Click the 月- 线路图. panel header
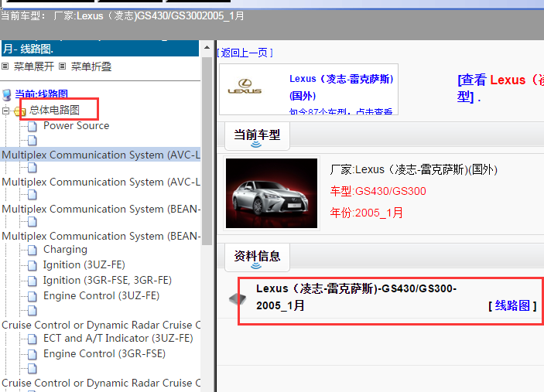 coord(101,48)
